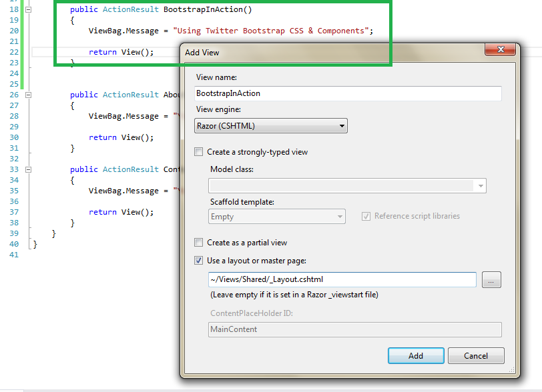Click the layout path field showing _Layout.cshtml
Viewport: 542px width, 392px height.
pyautogui.click(x=342, y=279)
